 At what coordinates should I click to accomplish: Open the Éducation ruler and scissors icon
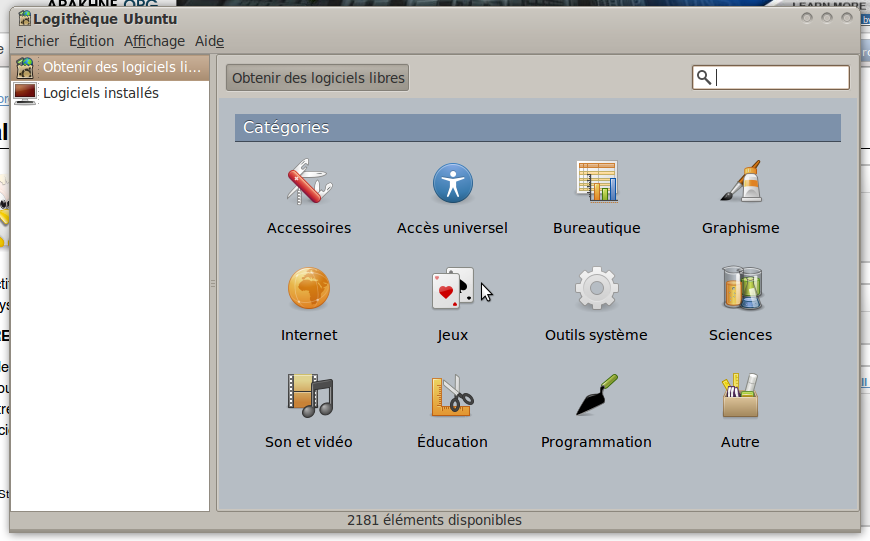(453, 396)
